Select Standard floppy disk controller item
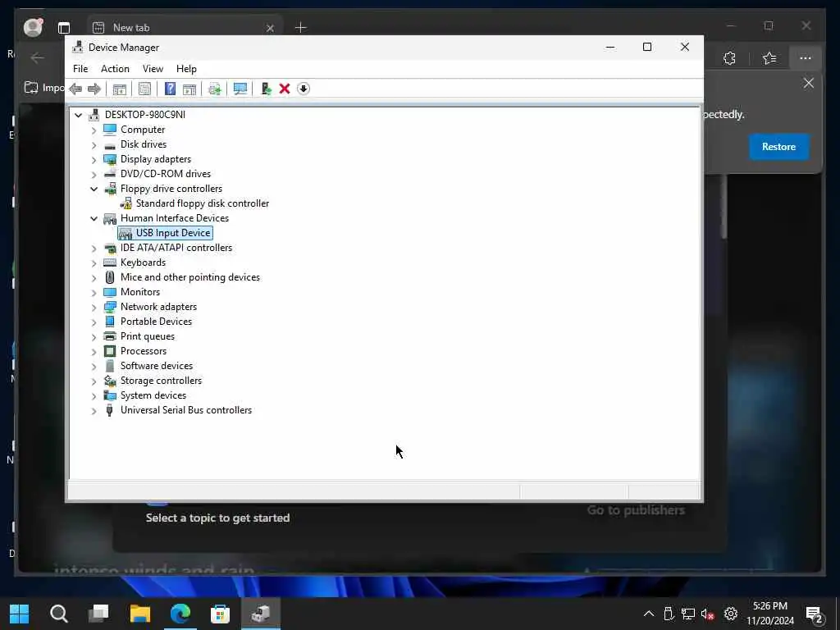This screenshot has height=630, width=840. pos(203,203)
